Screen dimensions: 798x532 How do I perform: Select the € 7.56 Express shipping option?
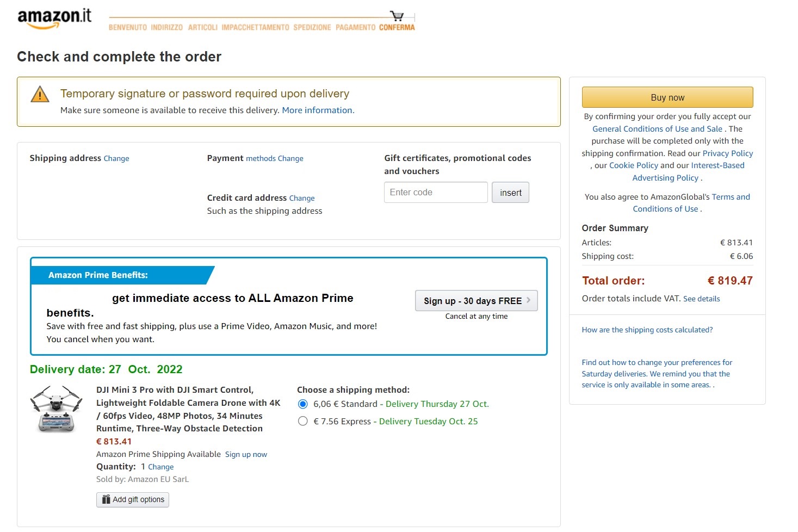303,421
